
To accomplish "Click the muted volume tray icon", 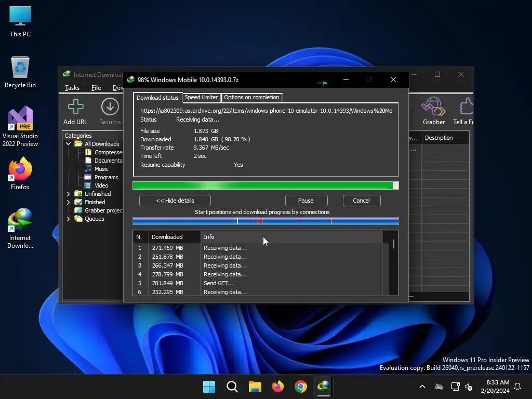I will 469,387.
